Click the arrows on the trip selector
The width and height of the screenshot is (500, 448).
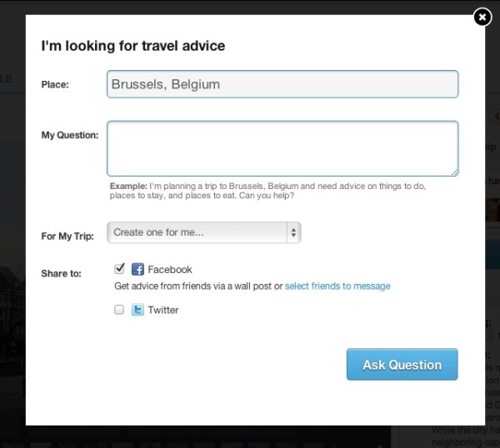293,233
